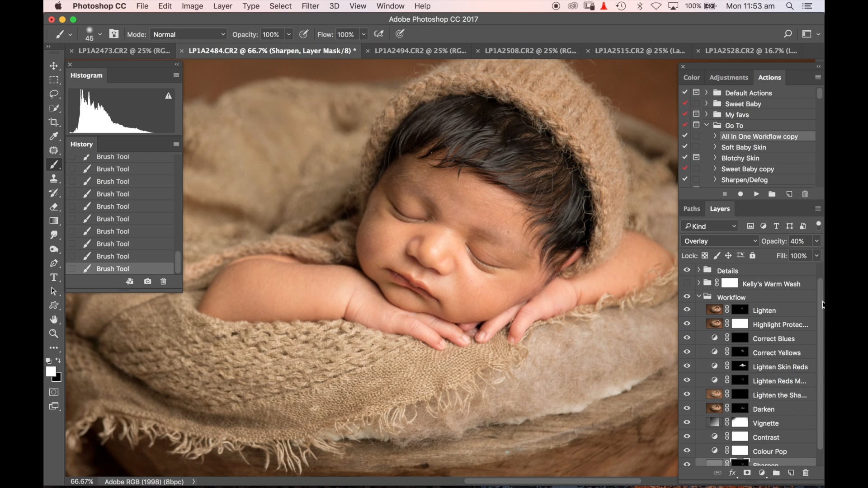Collapse the Workflow layer group

[699, 297]
